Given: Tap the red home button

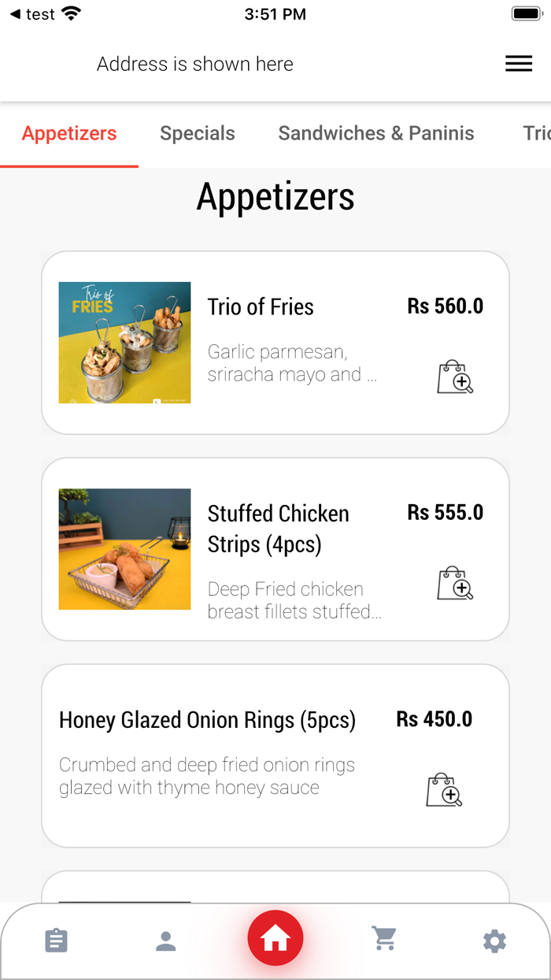Looking at the screenshot, I should click(275, 938).
